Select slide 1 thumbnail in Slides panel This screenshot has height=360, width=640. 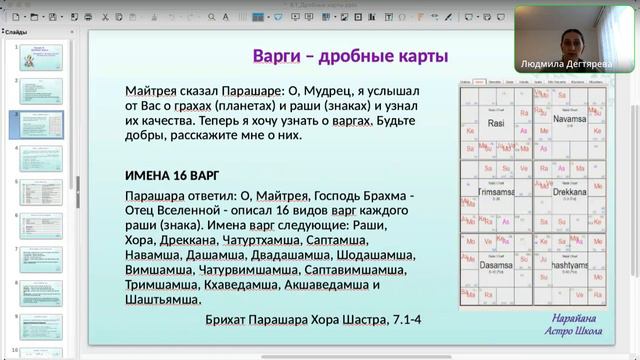tap(41, 57)
